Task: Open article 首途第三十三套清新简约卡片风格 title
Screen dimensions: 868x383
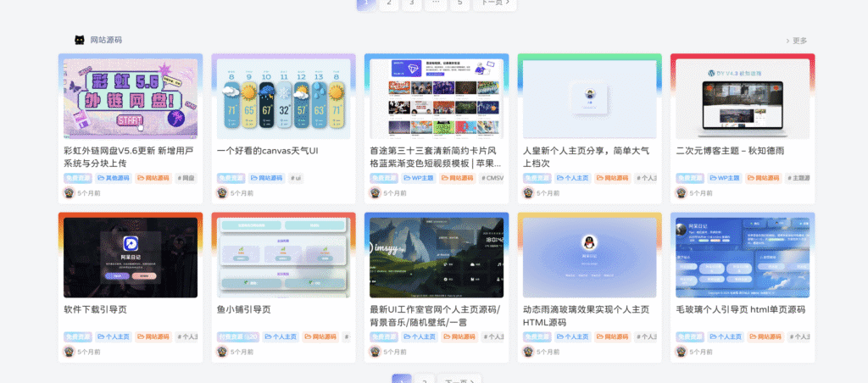Action: coord(437,157)
